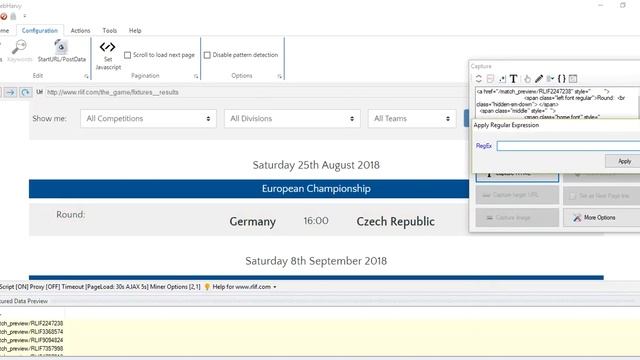
Task: Click the last square icon in Capture toolbar
Action: [573, 79]
